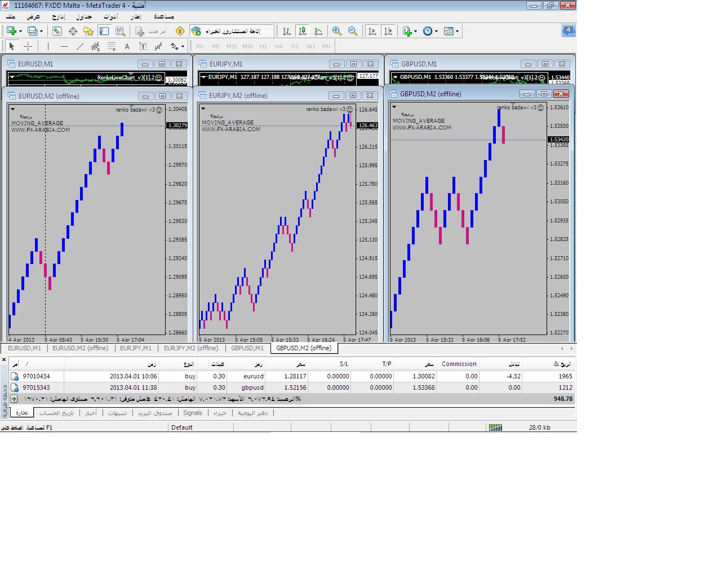Toggle the Terminal panel icon

[x=104, y=31]
